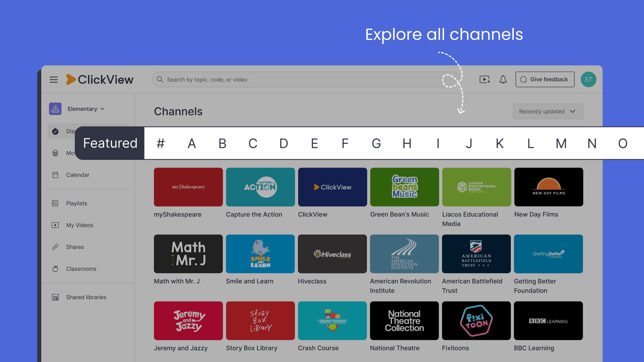The image size is (644, 362).
Task: Open the Crash Course channel thumbnail
Action: pyautogui.click(x=332, y=321)
